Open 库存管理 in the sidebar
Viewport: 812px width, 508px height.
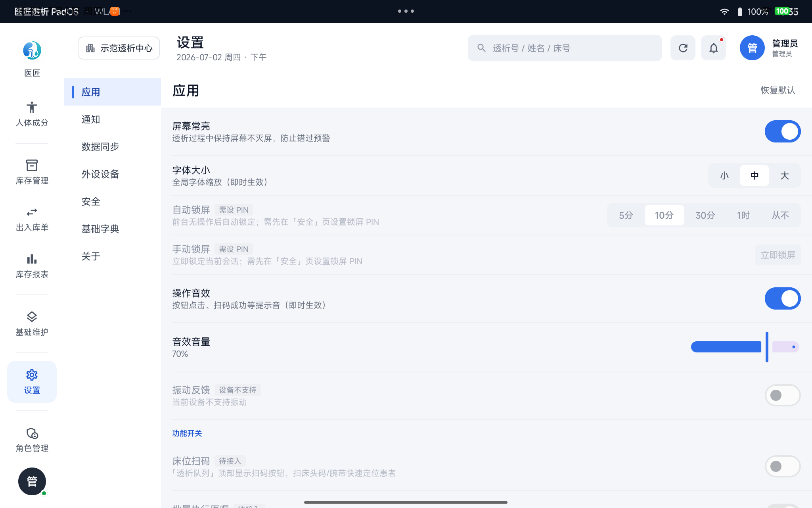point(32,172)
